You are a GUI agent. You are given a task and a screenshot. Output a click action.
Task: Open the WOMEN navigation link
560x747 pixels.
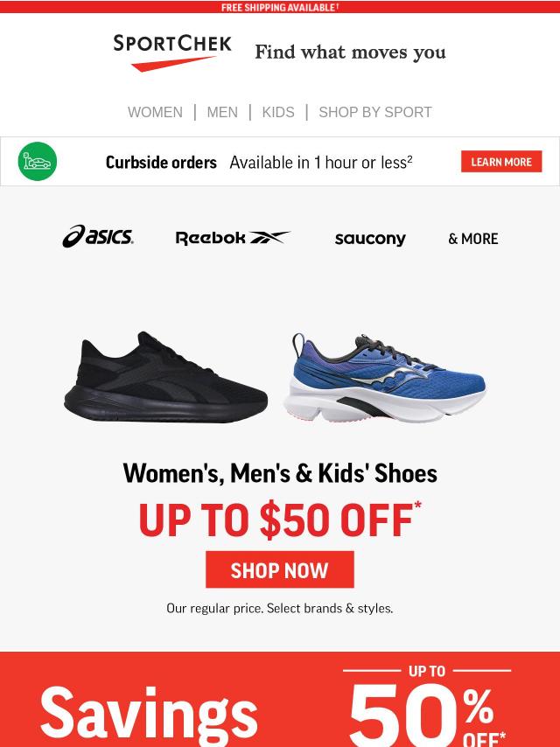(155, 113)
